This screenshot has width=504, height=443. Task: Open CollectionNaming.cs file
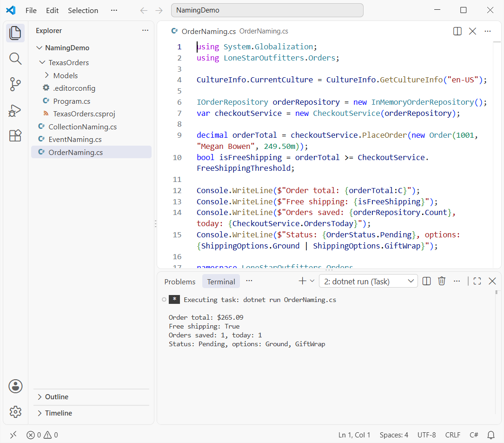[x=91, y=127]
